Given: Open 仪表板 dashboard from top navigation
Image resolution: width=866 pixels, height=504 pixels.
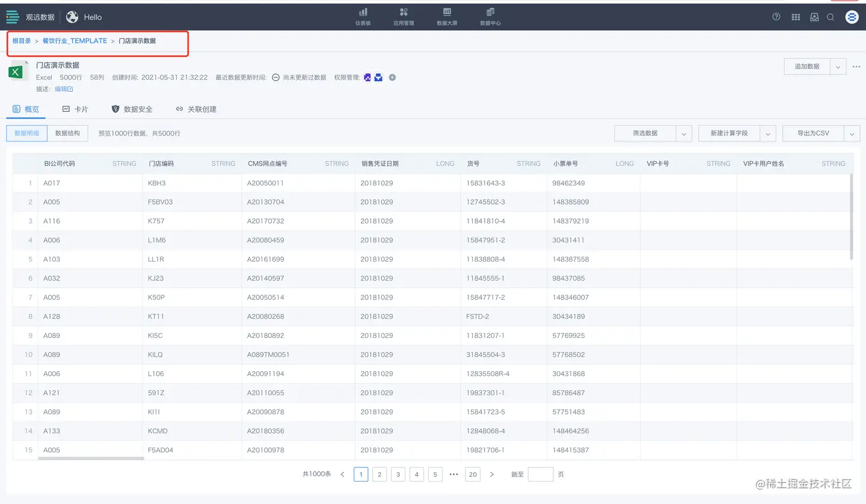Looking at the screenshot, I should point(363,17).
